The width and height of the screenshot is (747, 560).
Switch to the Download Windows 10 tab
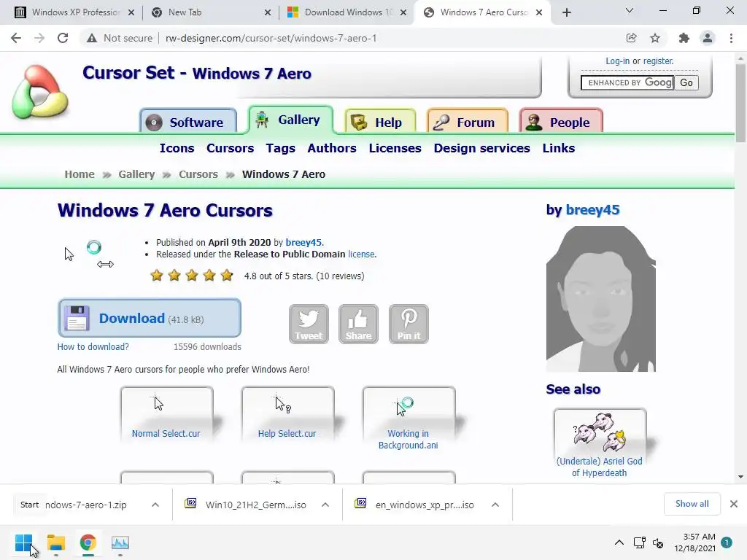coord(347,12)
